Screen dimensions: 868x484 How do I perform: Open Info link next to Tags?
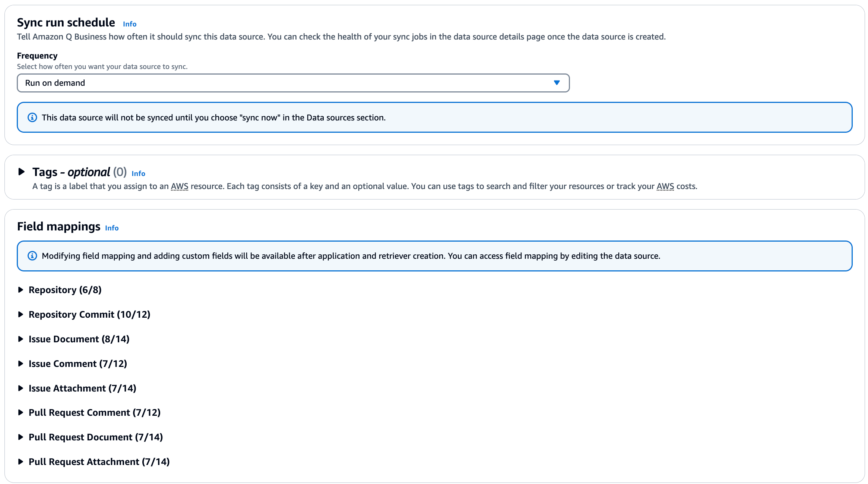(x=138, y=173)
